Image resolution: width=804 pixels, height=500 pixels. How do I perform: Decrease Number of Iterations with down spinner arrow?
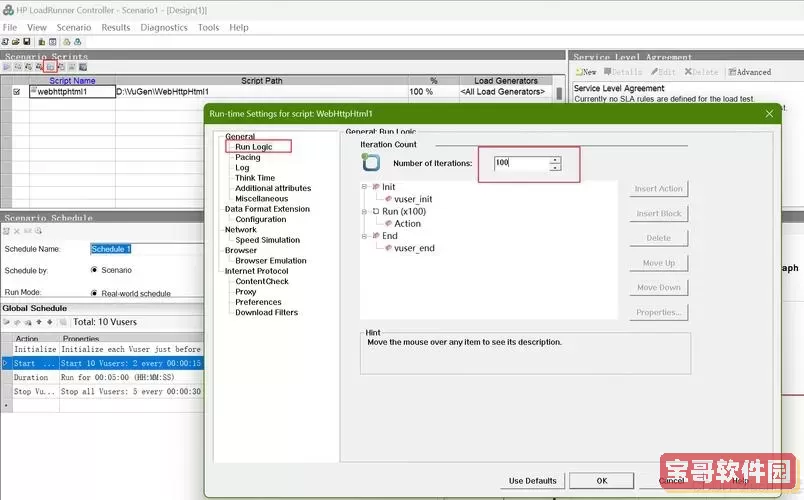click(x=555, y=167)
